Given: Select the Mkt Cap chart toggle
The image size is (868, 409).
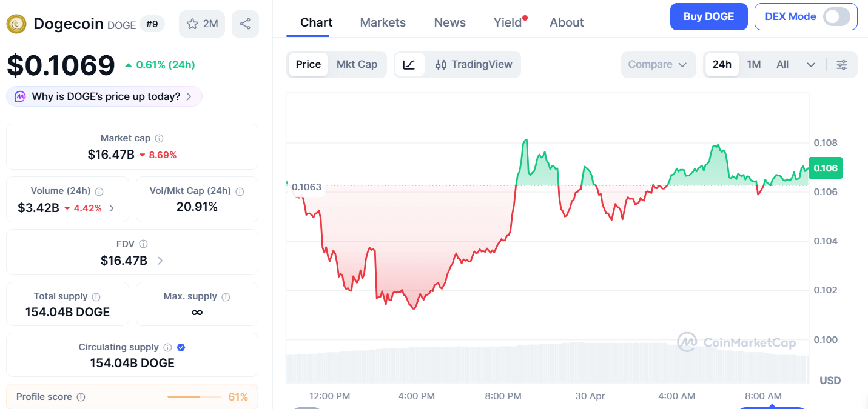Looking at the screenshot, I should point(357,64).
